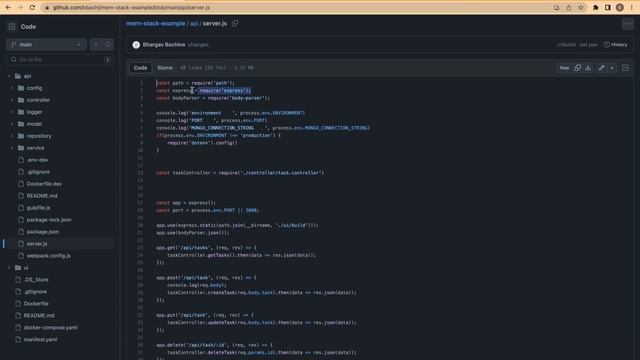Image resolution: width=640 pixels, height=360 pixels.
Task: Open the browser side panel icon
Action: (607, 7)
